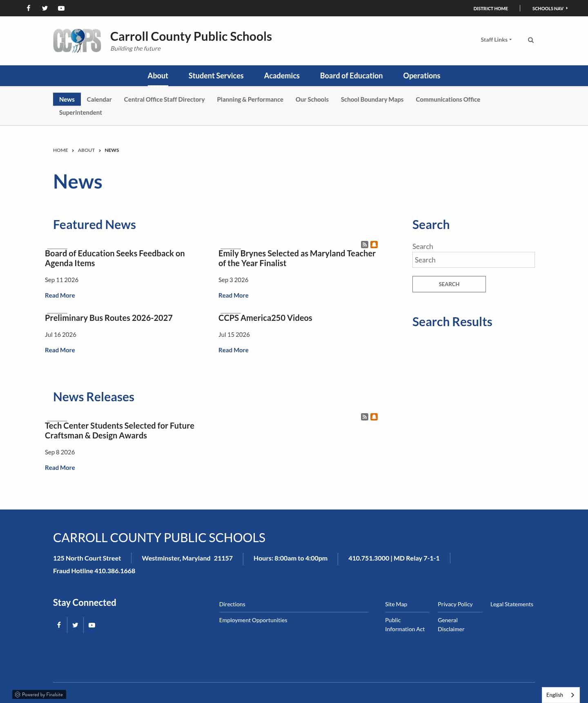Go to Calendar in sub-navigation
Viewport: 588px width, 703px height.
pos(99,99)
